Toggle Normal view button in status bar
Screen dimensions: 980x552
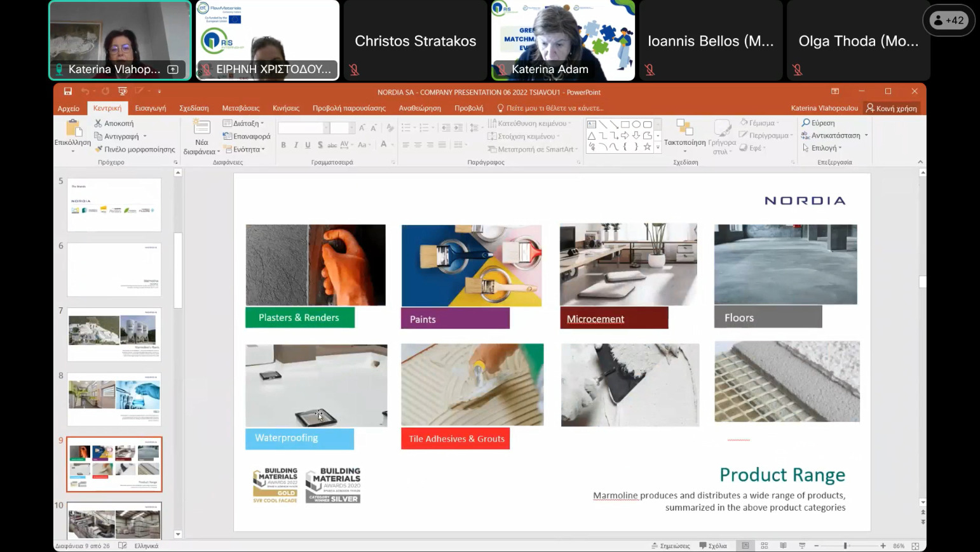(x=745, y=546)
